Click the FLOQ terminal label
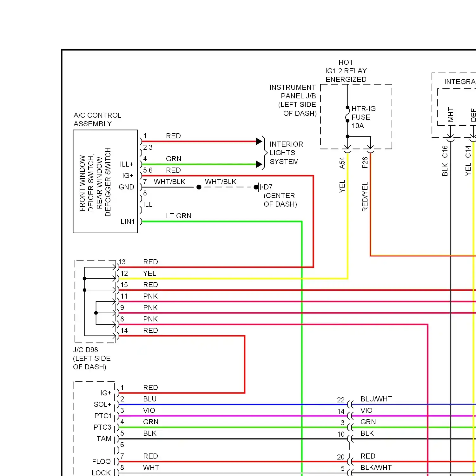The height and width of the screenshot is (476, 476). [101, 461]
